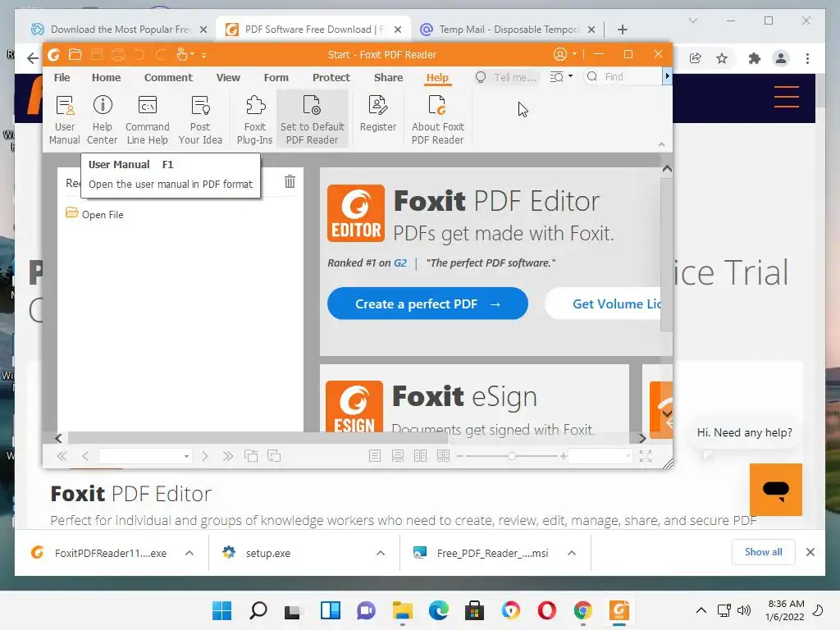
Task: Open Command Line Help
Action: 148,119
